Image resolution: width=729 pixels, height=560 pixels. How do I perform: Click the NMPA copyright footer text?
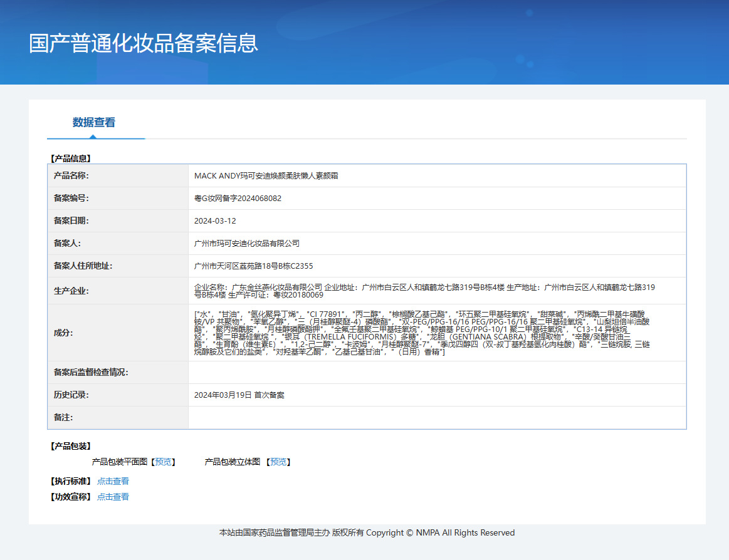pyautogui.click(x=367, y=532)
